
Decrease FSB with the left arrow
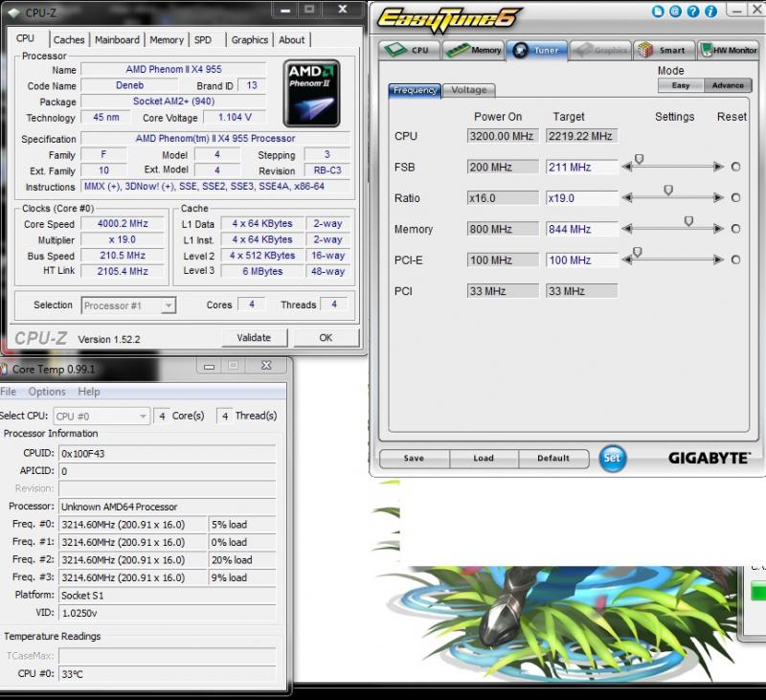(627, 167)
